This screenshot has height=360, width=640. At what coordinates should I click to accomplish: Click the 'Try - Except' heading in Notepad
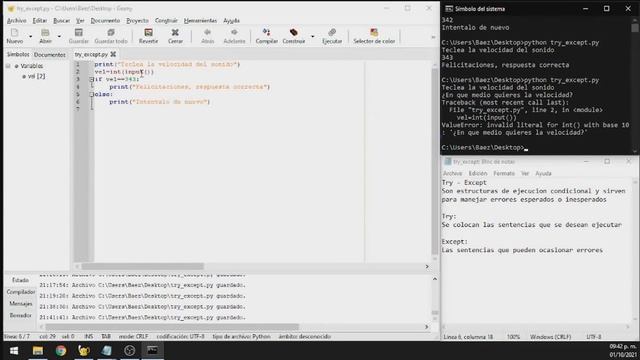click(x=464, y=182)
